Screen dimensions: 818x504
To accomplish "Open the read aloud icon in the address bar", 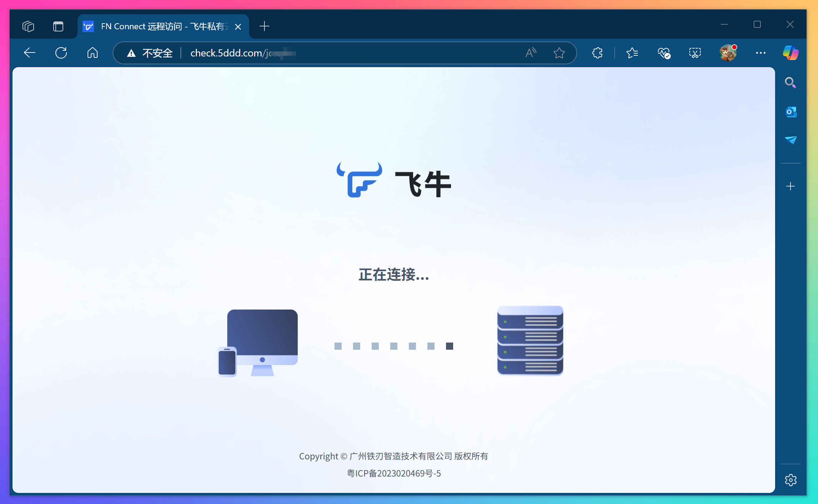I will pos(531,53).
